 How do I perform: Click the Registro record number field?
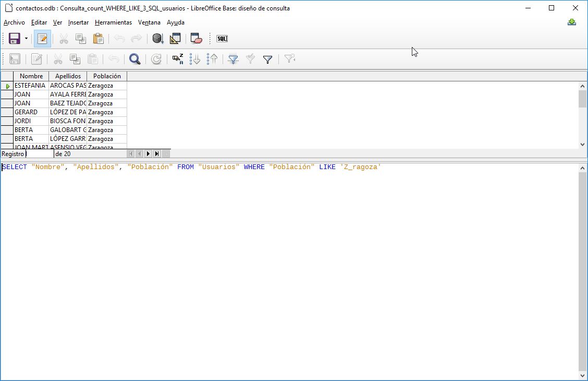tap(39, 153)
